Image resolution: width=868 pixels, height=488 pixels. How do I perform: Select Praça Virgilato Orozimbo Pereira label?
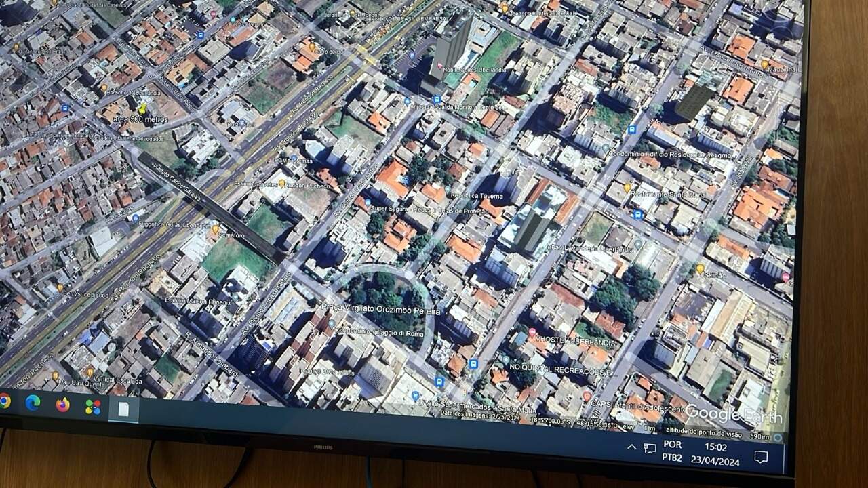pos(380,310)
